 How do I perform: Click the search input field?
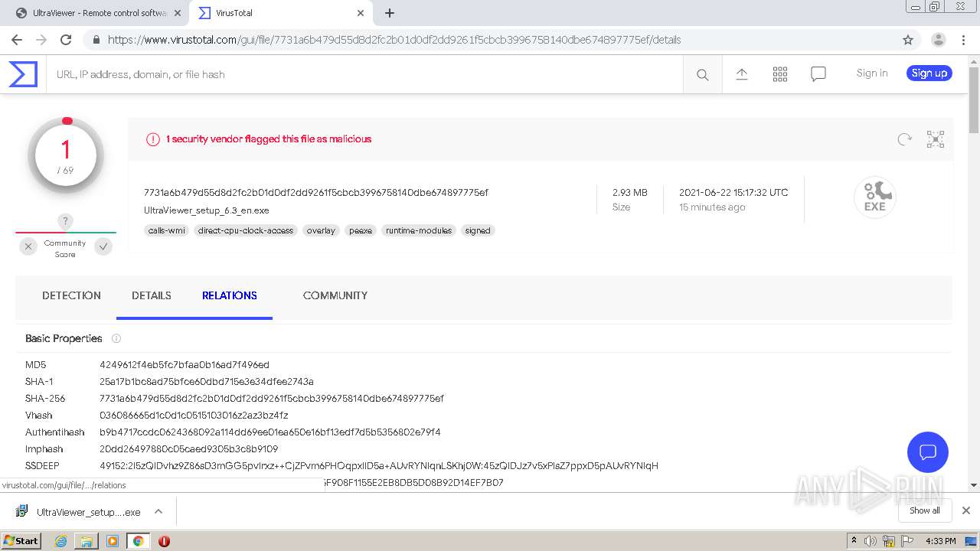coord(364,74)
